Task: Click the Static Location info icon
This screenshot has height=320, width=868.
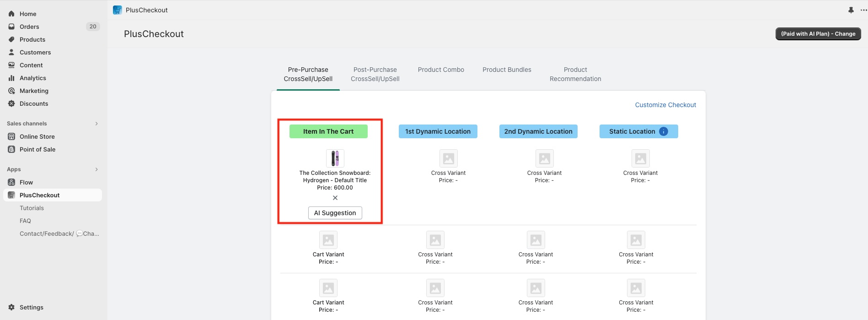Action: click(x=664, y=131)
